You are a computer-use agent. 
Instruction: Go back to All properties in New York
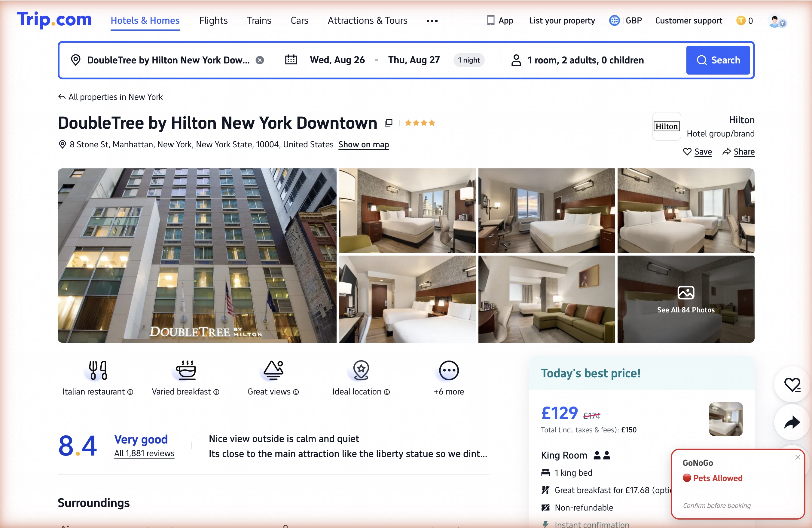pyautogui.click(x=116, y=97)
